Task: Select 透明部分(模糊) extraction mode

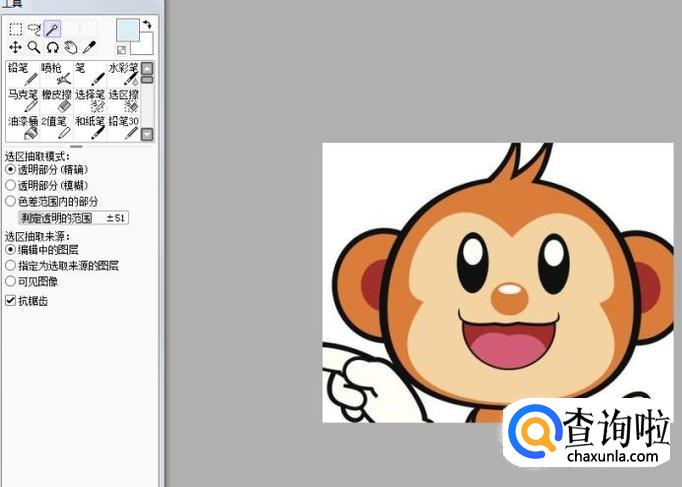Action: coord(47,185)
